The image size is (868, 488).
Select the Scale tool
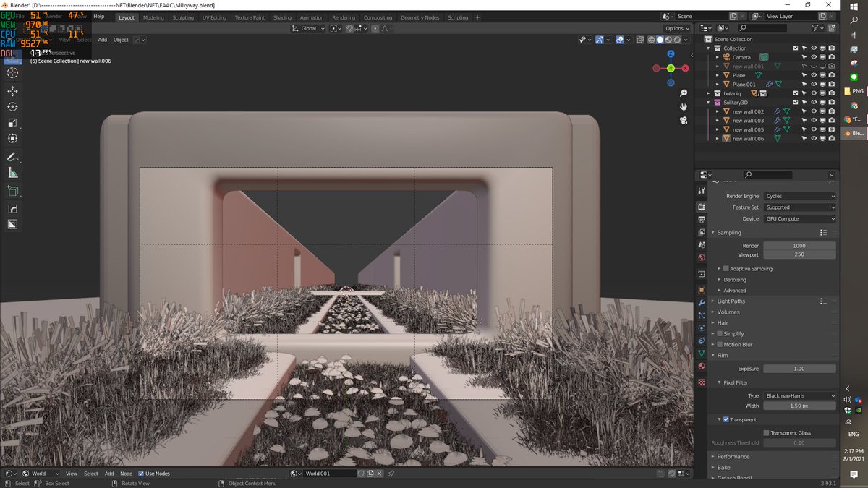coord(12,123)
